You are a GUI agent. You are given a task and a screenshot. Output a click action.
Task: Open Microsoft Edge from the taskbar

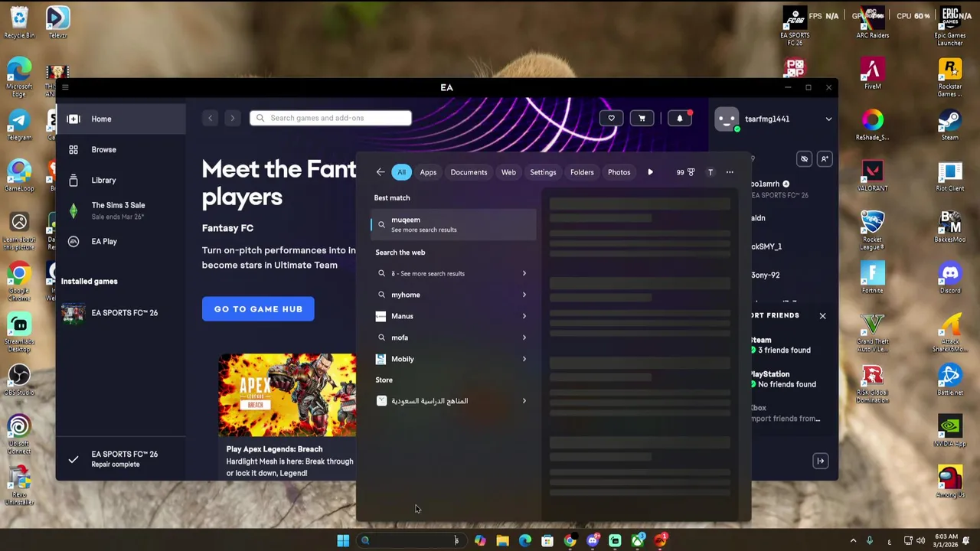click(x=524, y=541)
